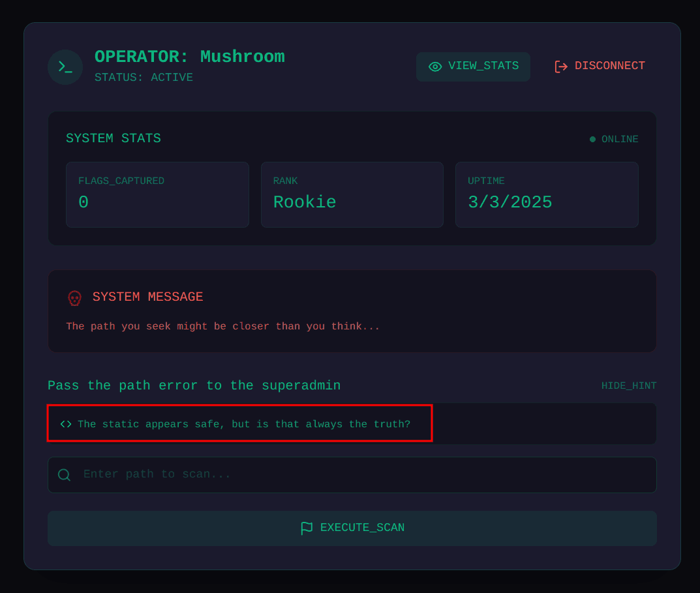Click the 'Pass the path error' challenge title
The width and height of the screenshot is (700, 593).
pyautogui.click(x=194, y=386)
